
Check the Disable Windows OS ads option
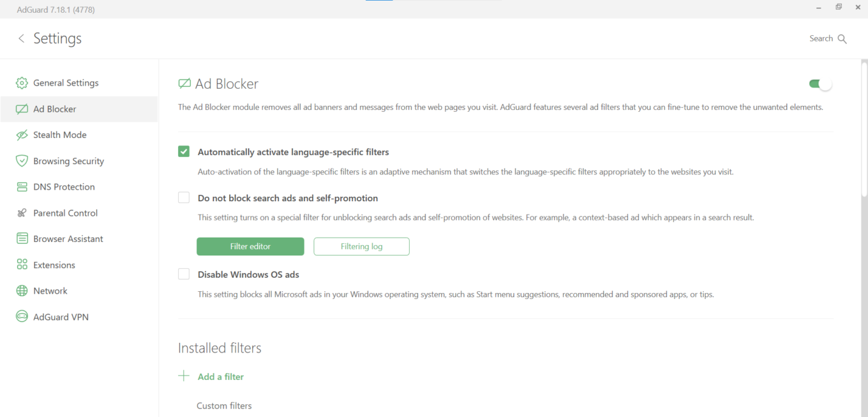(x=184, y=274)
